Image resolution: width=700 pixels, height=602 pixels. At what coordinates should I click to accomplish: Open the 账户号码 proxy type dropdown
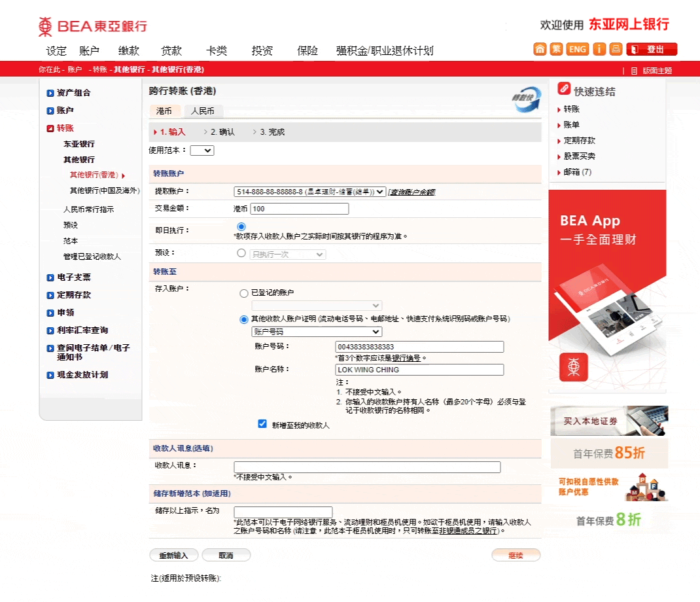[x=317, y=332]
